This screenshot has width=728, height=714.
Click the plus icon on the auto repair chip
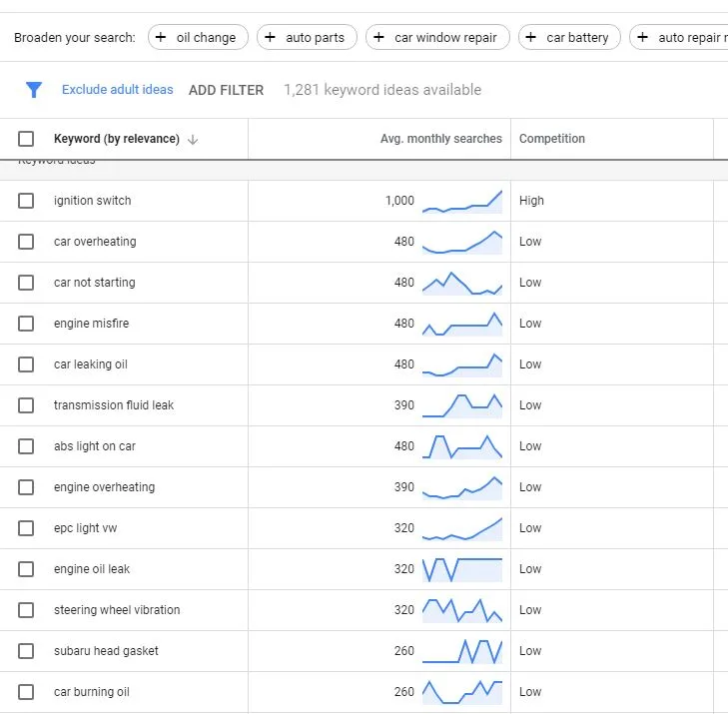pos(642,37)
